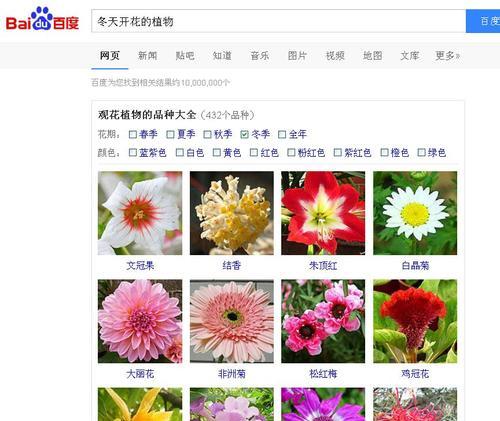Open the 文库 tab

[410, 56]
